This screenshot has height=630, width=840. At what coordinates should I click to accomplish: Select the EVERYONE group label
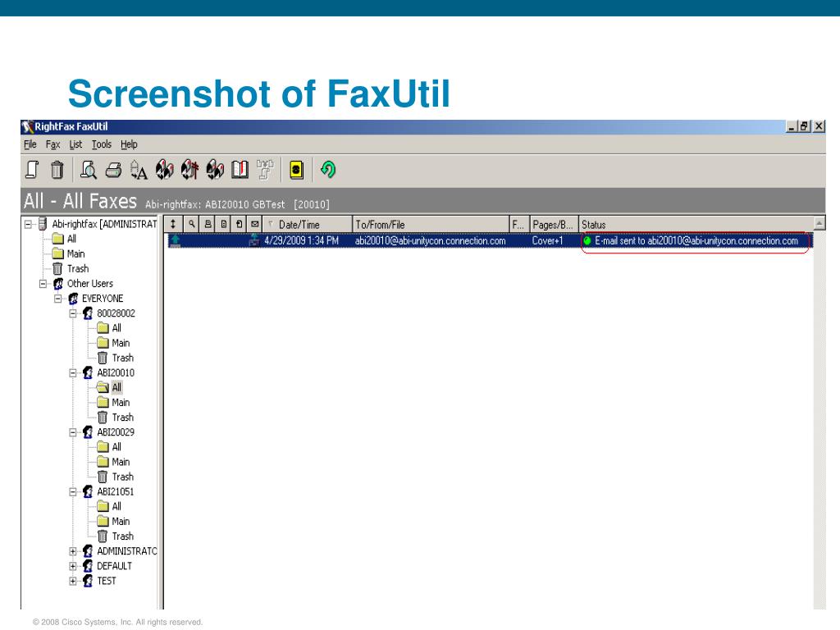click(103, 299)
